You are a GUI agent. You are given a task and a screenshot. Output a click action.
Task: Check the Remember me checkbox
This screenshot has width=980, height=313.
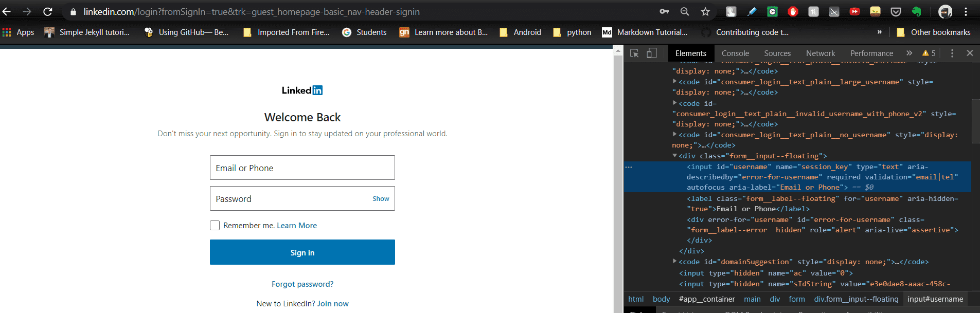215,225
